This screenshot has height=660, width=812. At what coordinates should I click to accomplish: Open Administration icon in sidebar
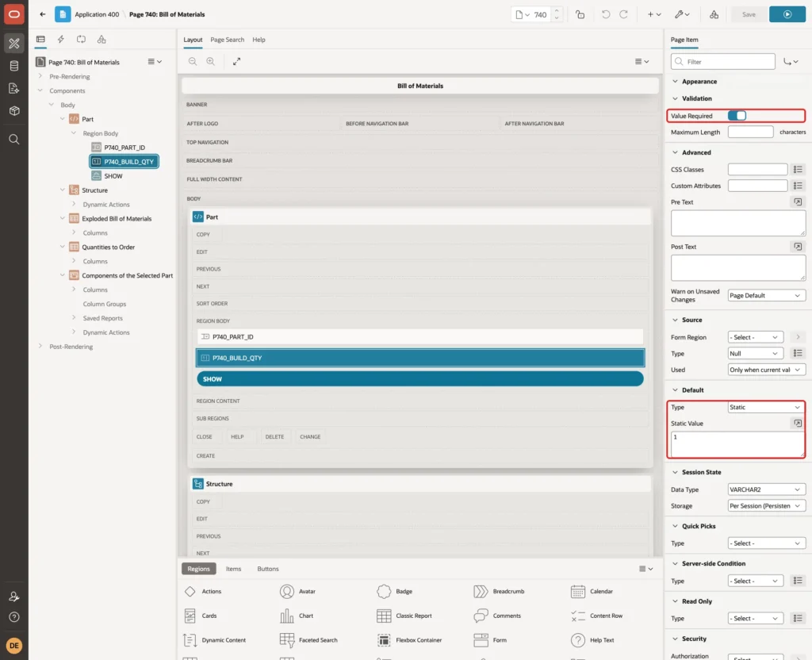[14, 597]
